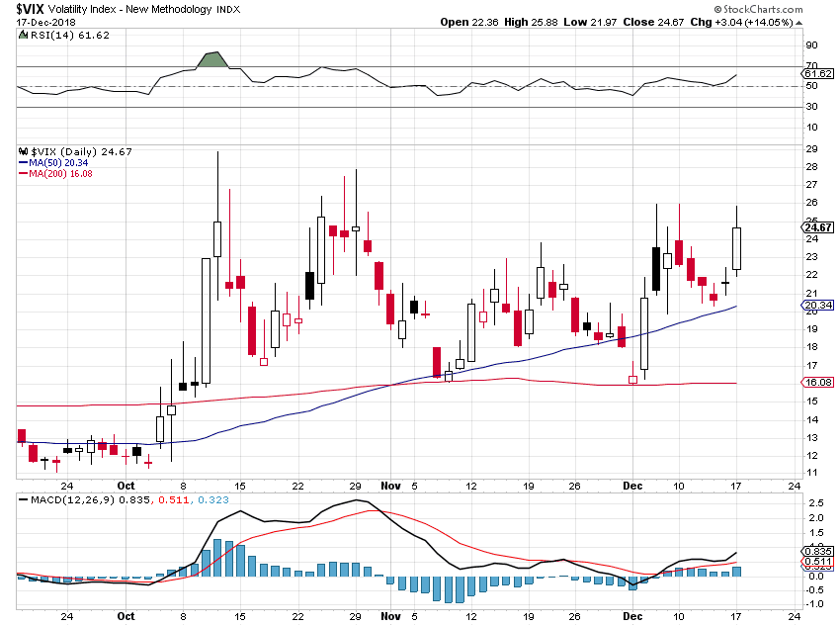Click the 11 label at the bottom of the price axis
Viewport: 840px width, 626px height.
coord(811,473)
